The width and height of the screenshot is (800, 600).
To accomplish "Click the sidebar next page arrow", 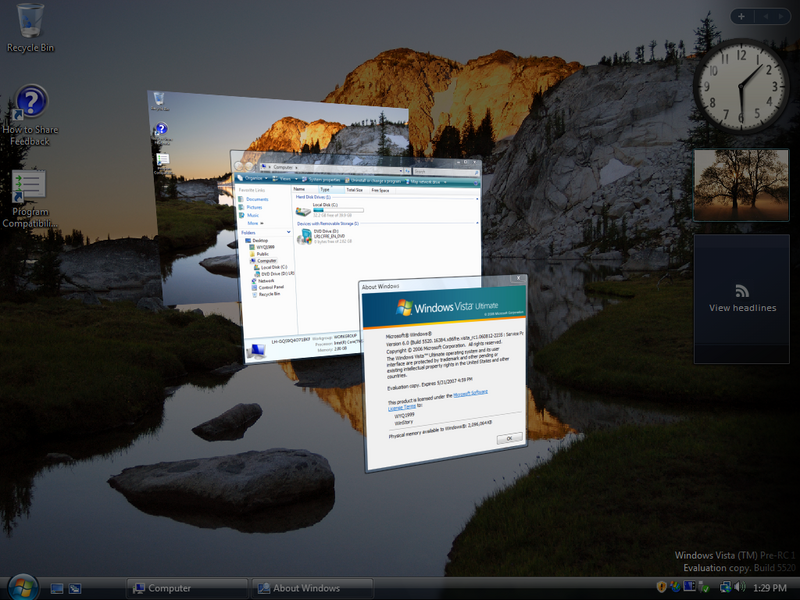I will 781,16.
